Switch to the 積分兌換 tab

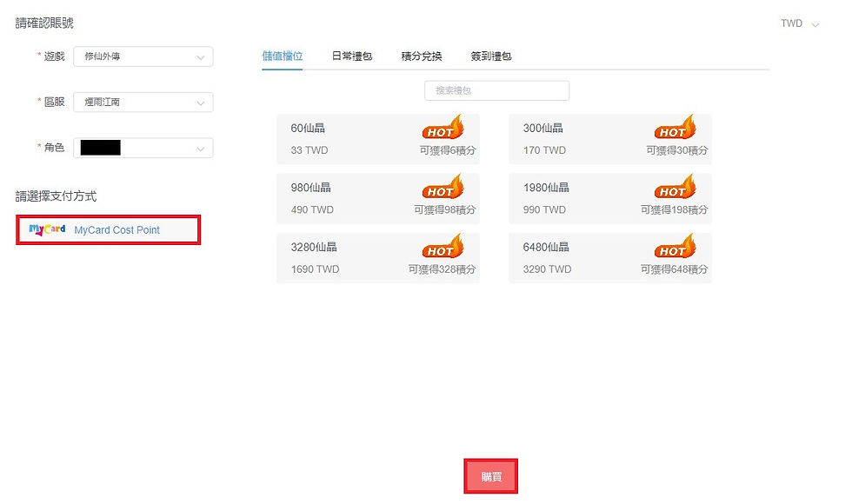click(x=421, y=56)
